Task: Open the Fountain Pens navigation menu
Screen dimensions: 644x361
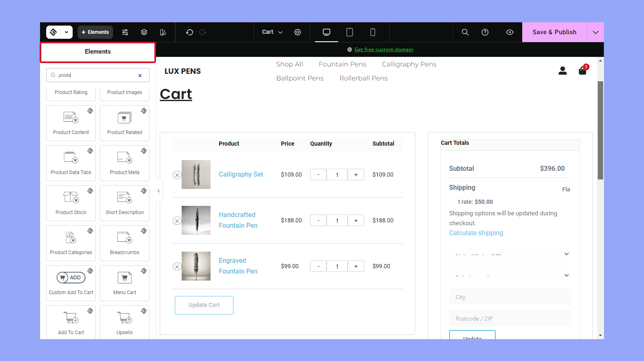Action: pos(342,64)
